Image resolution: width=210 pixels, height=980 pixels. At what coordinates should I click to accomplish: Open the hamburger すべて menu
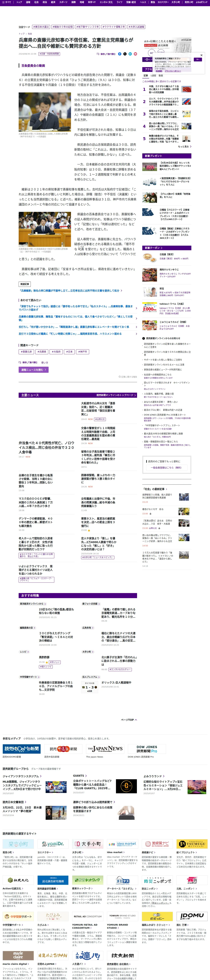[x=7, y=2]
